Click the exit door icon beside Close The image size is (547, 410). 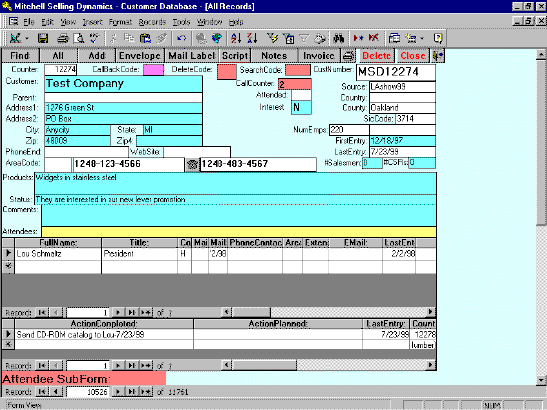point(437,55)
